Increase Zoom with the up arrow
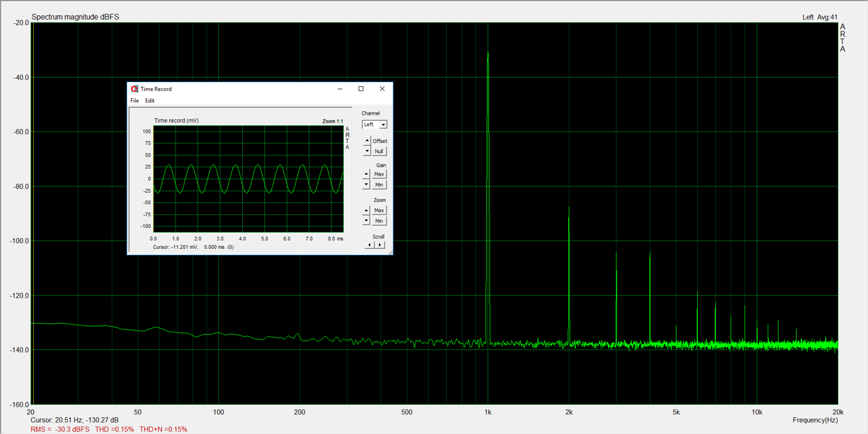The image size is (868, 434). [367, 210]
